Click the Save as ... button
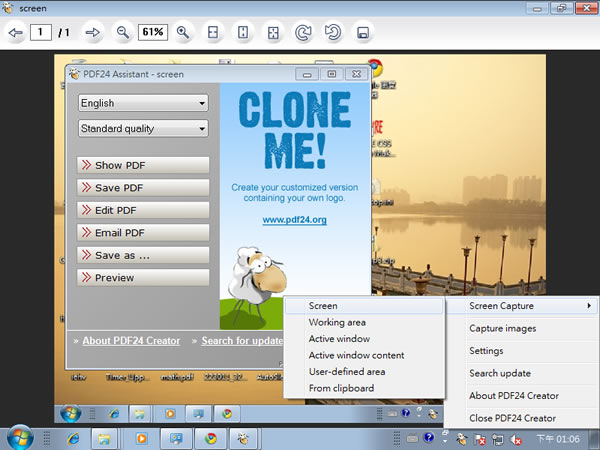 tap(143, 255)
